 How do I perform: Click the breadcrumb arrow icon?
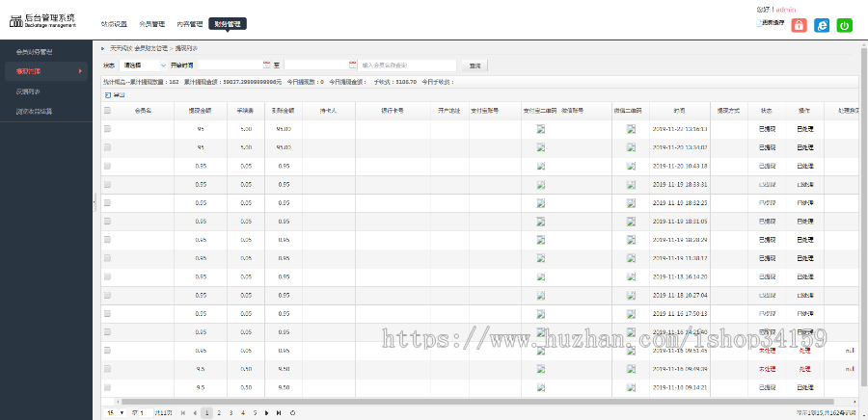tap(103, 48)
